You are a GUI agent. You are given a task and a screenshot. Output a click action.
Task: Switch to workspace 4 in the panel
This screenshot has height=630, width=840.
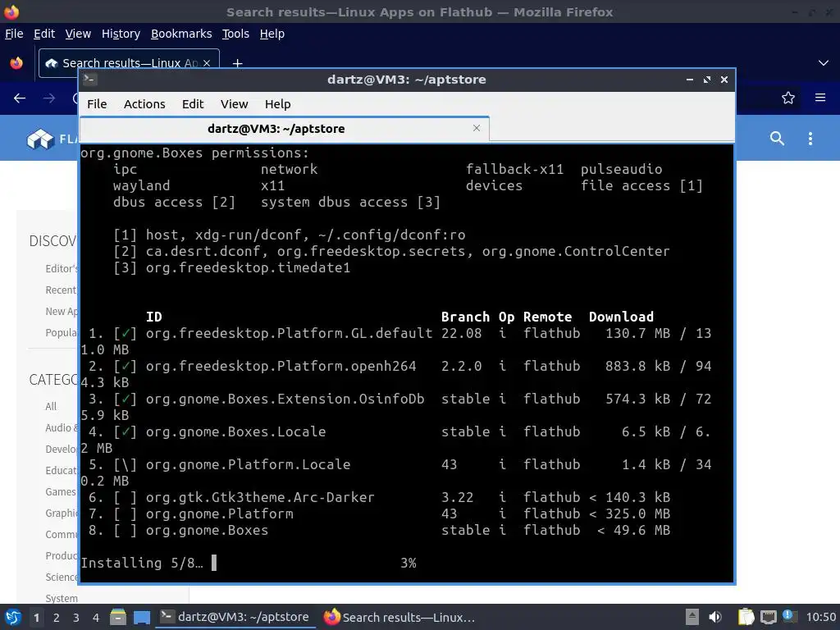pos(96,618)
